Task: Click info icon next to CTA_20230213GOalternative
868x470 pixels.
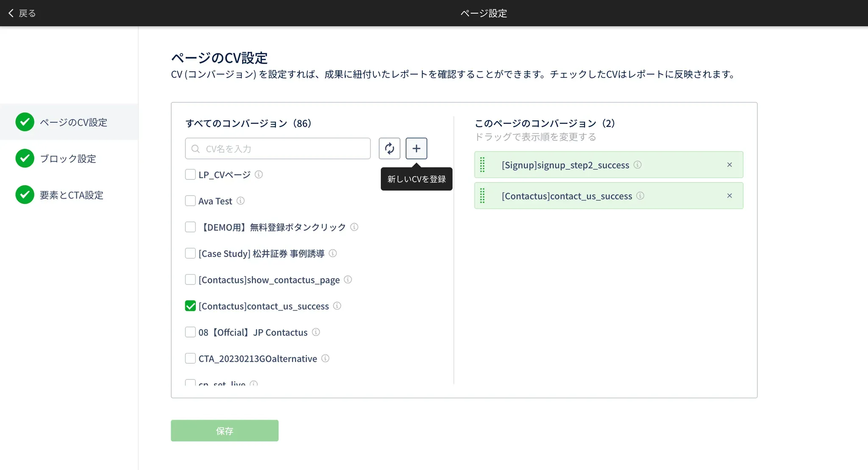Action: tap(325, 358)
